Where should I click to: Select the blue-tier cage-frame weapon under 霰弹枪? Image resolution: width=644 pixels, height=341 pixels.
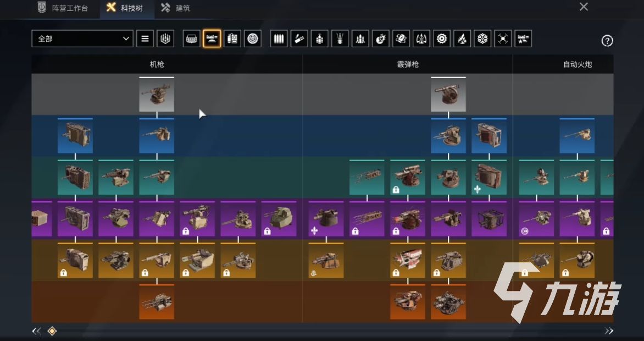click(x=488, y=136)
